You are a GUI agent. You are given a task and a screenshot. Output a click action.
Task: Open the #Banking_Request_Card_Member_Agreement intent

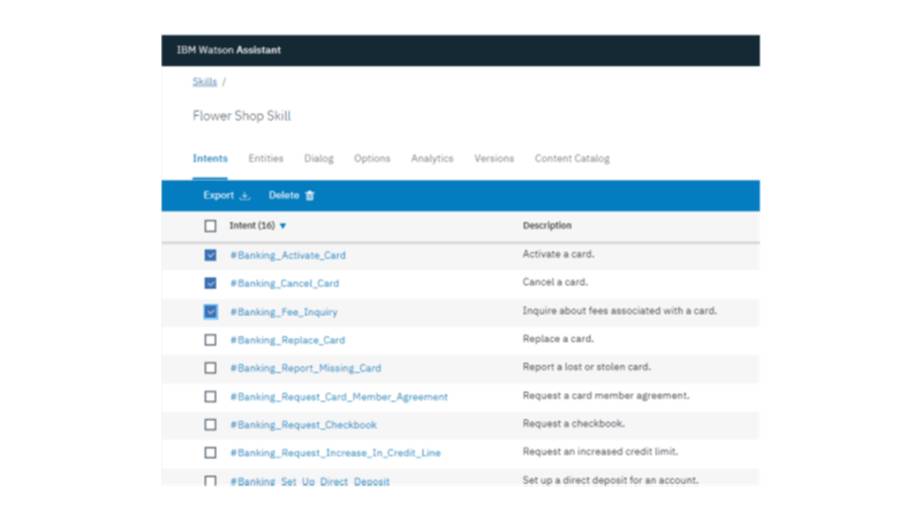(x=339, y=397)
